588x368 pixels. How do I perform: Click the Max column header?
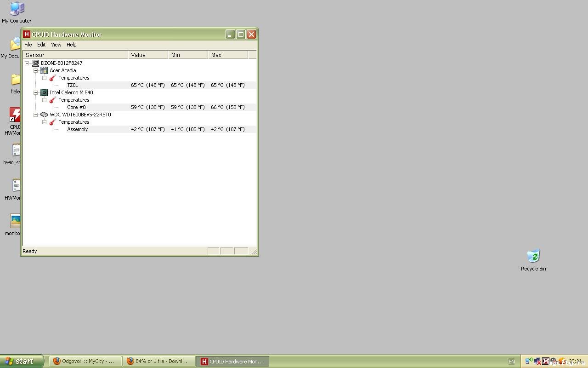click(x=228, y=55)
